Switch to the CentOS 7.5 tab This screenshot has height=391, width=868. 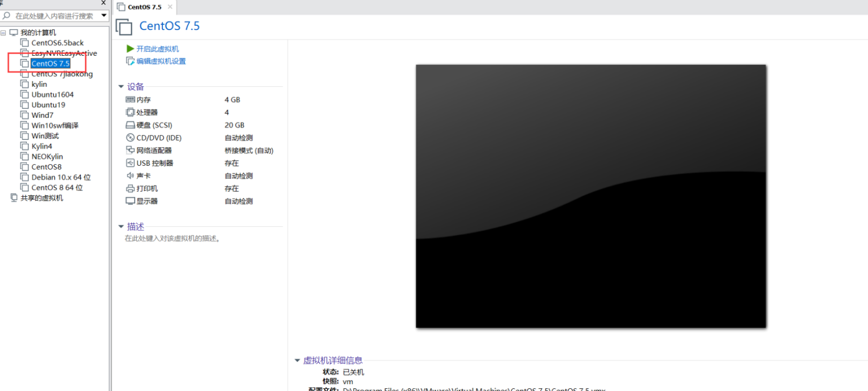(x=144, y=7)
